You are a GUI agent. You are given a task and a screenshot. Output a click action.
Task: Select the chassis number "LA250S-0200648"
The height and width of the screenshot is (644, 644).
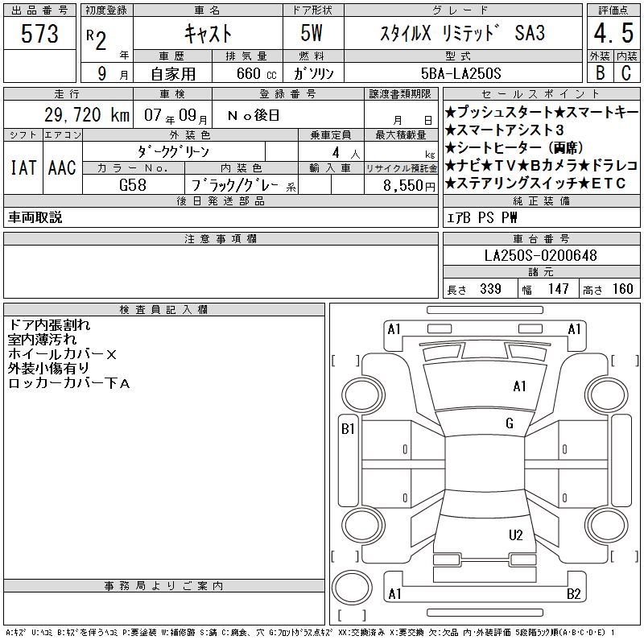click(540, 255)
